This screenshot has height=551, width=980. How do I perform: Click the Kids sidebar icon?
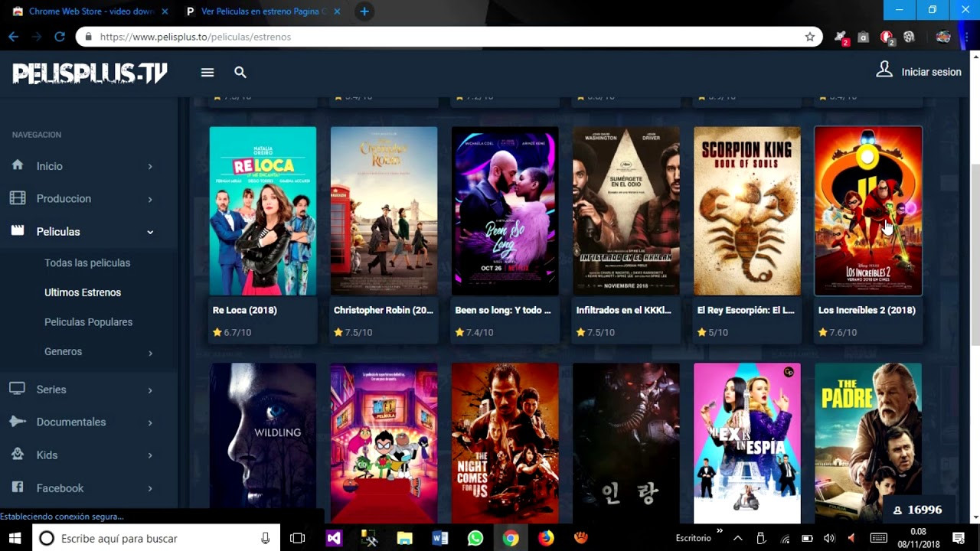click(x=18, y=455)
